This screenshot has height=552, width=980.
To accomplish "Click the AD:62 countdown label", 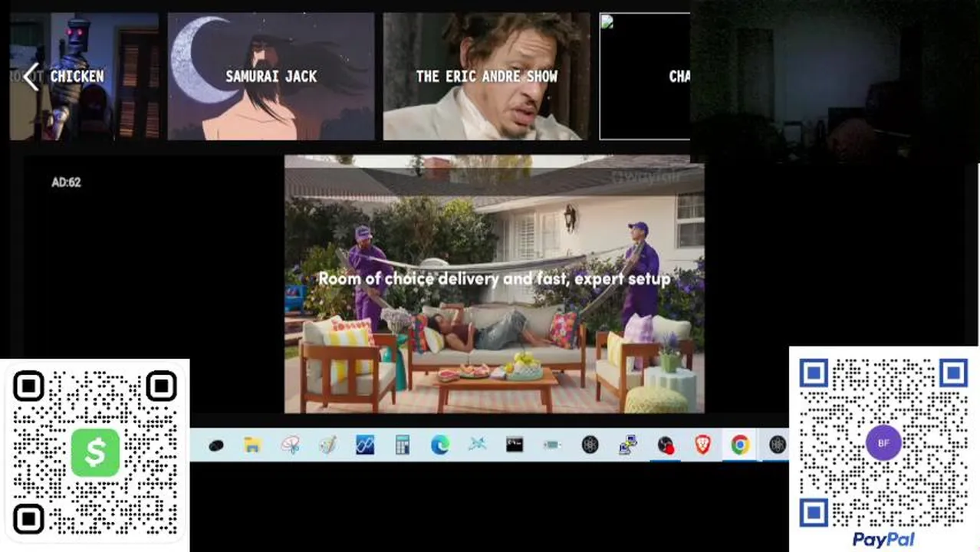I will pyautogui.click(x=66, y=182).
